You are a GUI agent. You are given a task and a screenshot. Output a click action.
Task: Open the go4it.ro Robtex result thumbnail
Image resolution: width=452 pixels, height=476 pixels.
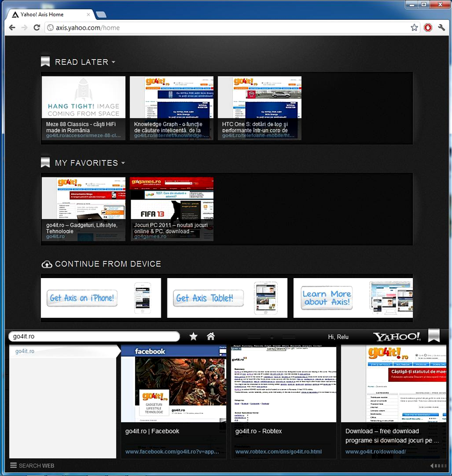point(284,384)
